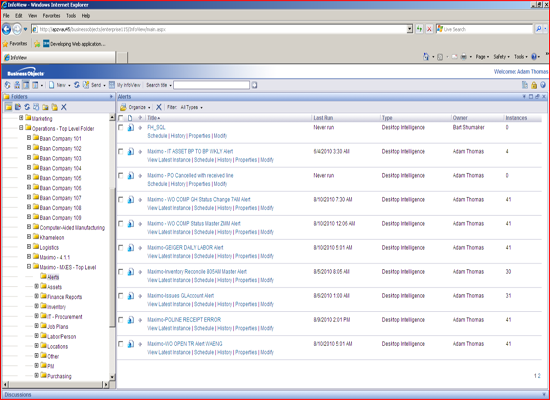This screenshot has width=550, height=400.
Task: Click the refresh icon in Folders toolbar
Action: click(x=27, y=107)
